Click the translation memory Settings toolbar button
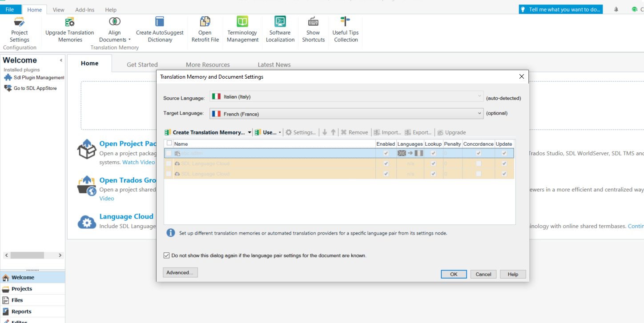Screen dimensions: 644x323 click(x=301, y=132)
